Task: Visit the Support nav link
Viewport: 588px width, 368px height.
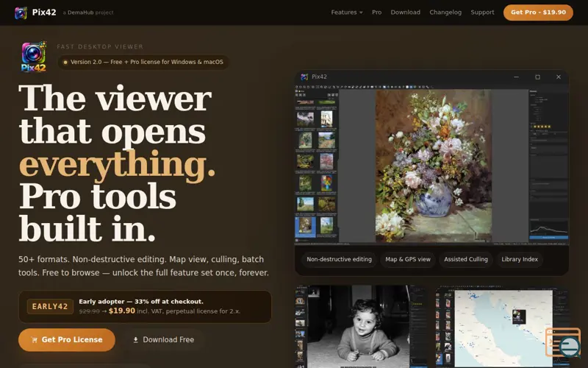Action: click(x=482, y=13)
